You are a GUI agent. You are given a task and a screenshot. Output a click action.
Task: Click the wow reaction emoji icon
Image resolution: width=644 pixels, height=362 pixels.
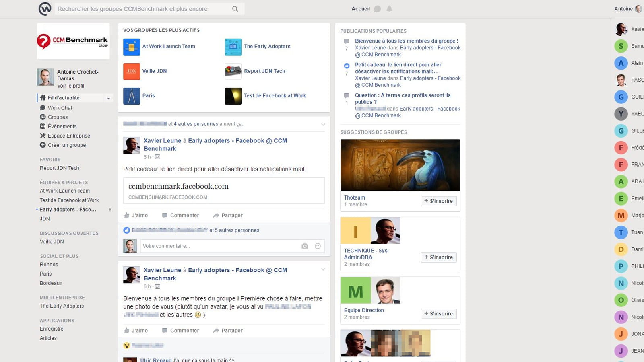[127, 345]
